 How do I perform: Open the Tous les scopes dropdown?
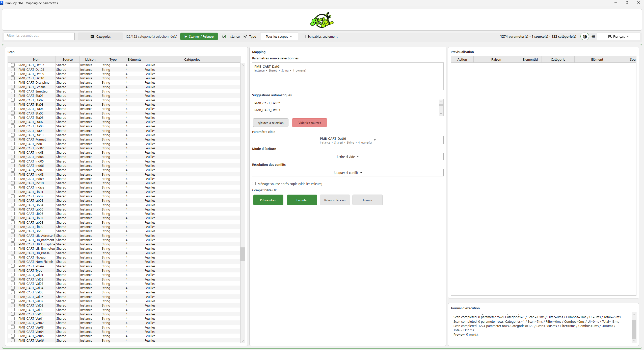pos(279,36)
